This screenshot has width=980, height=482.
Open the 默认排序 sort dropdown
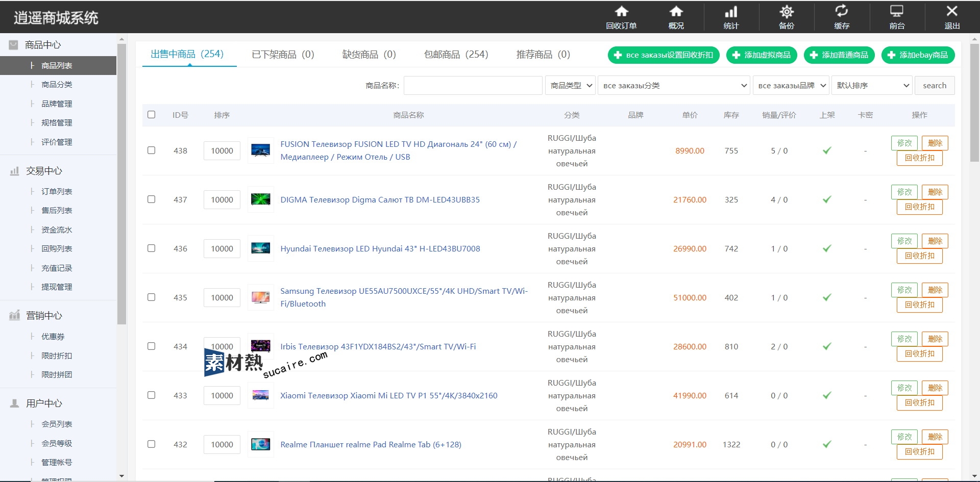tap(872, 85)
